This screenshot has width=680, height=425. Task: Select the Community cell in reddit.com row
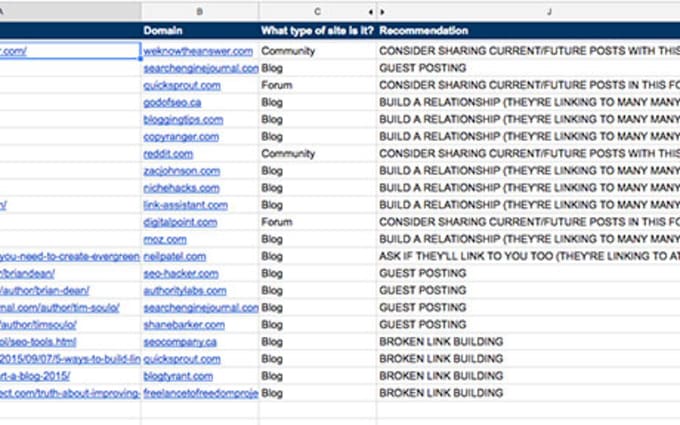pos(317,154)
